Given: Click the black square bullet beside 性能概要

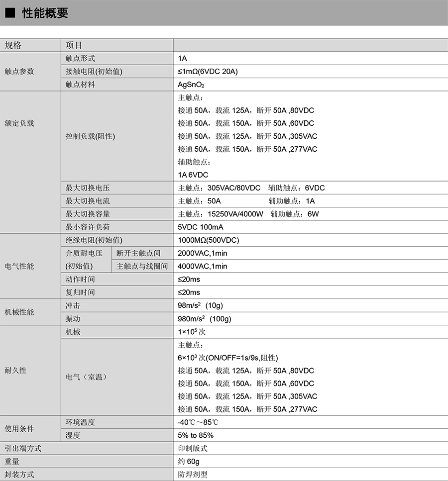Looking at the screenshot, I should (9, 13).
